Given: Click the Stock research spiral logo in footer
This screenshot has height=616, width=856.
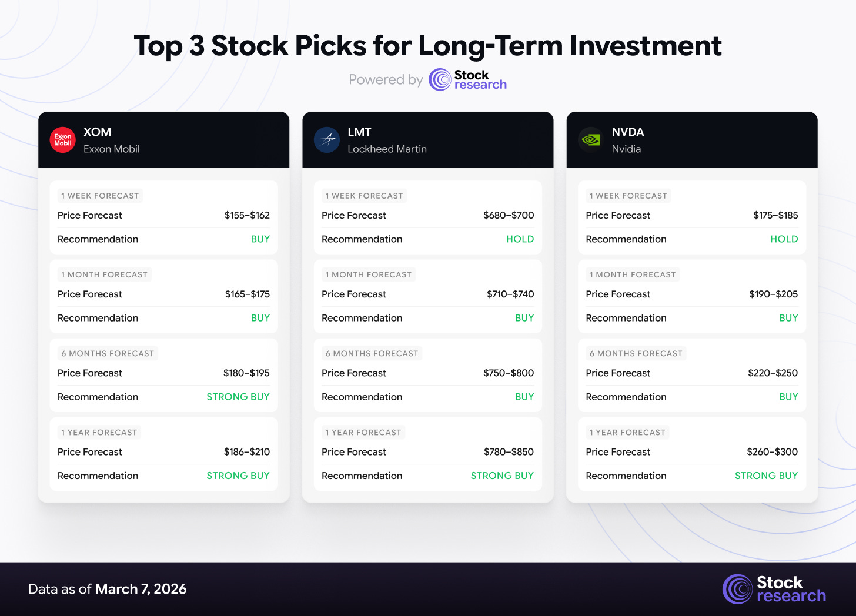Looking at the screenshot, I should (737, 589).
